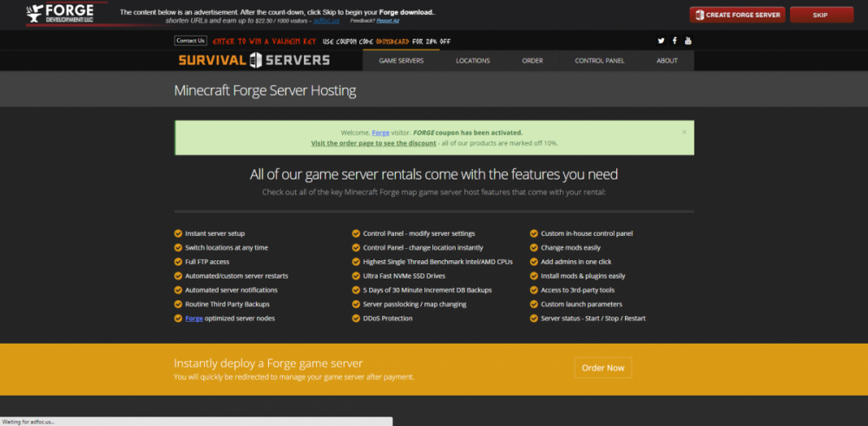This screenshot has height=426, width=868.
Task: Open the Game Servers menu
Action: pos(401,61)
